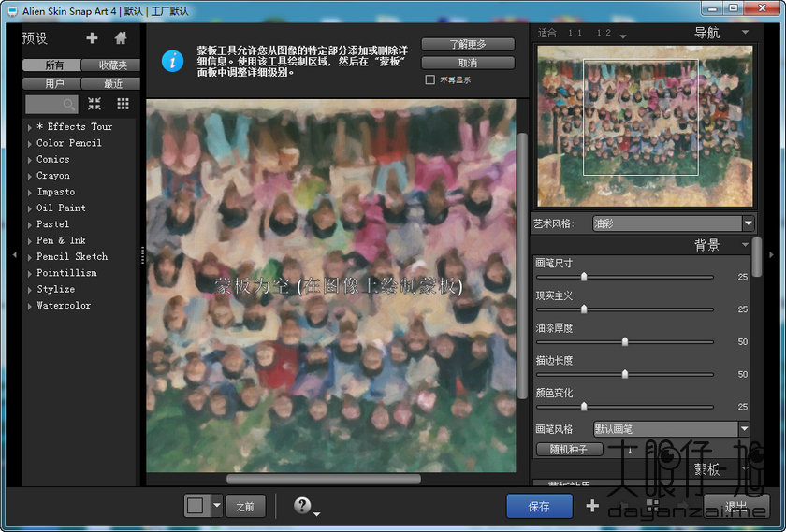Click the navigator preview thumbnail
This screenshot has width=786, height=532.
click(645, 126)
